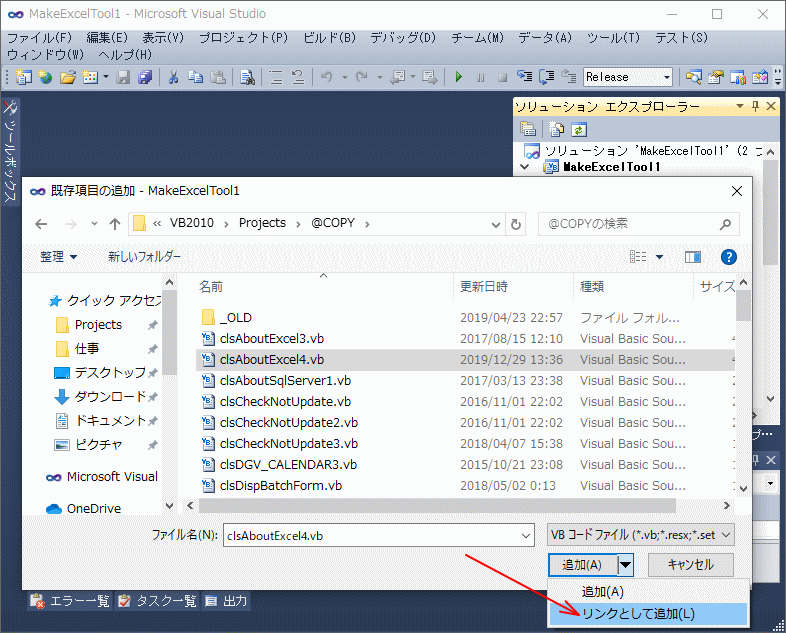Screen dimensions: 786x633
Task: Collapse the MakeExcelTool1 project node
Action: click(x=525, y=166)
